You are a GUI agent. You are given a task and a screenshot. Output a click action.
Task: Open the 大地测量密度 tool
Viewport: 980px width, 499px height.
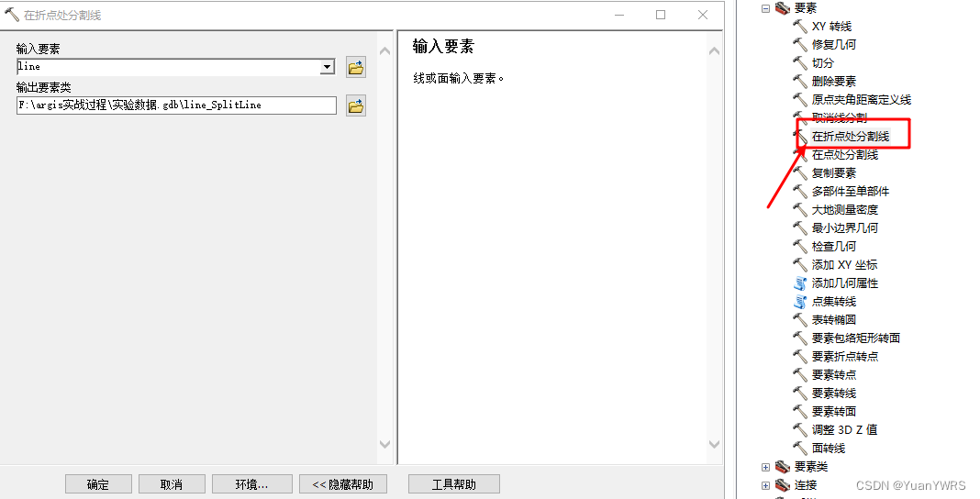[x=845, y=209]
